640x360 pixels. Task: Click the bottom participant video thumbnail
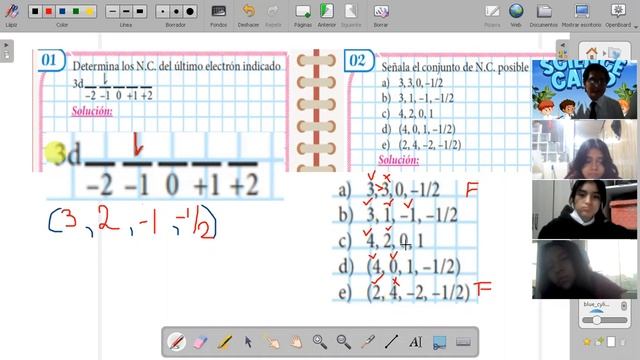point(584,269)
